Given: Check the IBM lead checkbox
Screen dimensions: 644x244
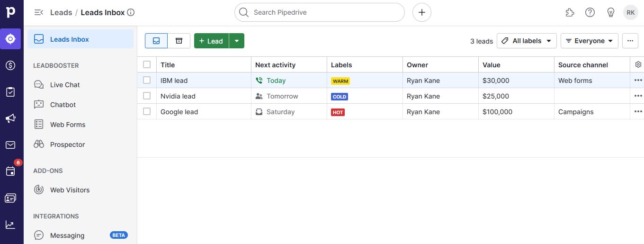Looking at the screenshot, I should (147, 80).
